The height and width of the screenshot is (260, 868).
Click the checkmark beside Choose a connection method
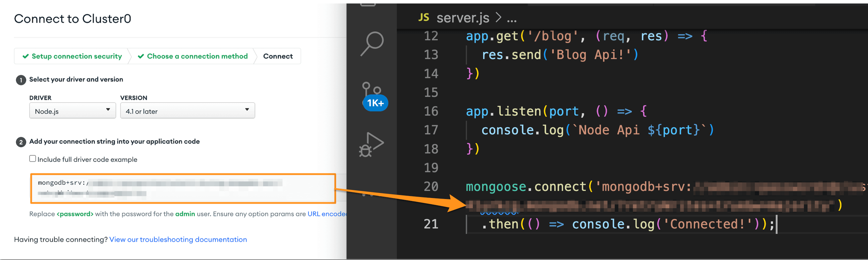click(x=141, y=56)
